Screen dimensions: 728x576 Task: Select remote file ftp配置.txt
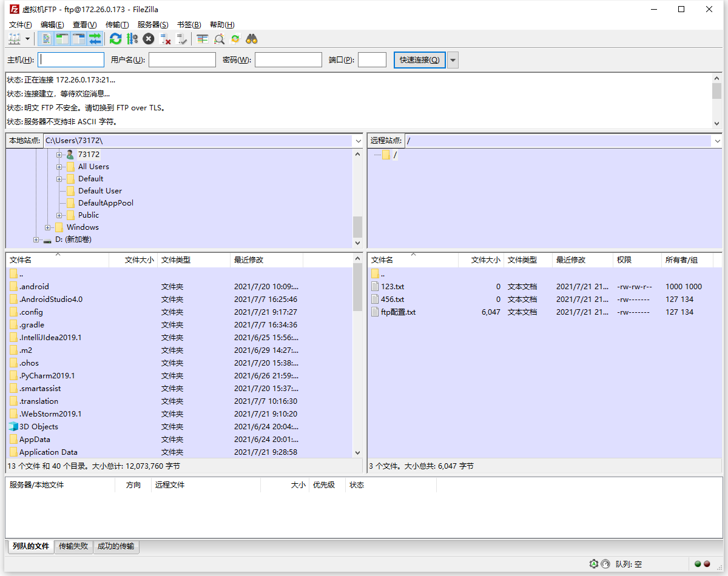(399, 312)
